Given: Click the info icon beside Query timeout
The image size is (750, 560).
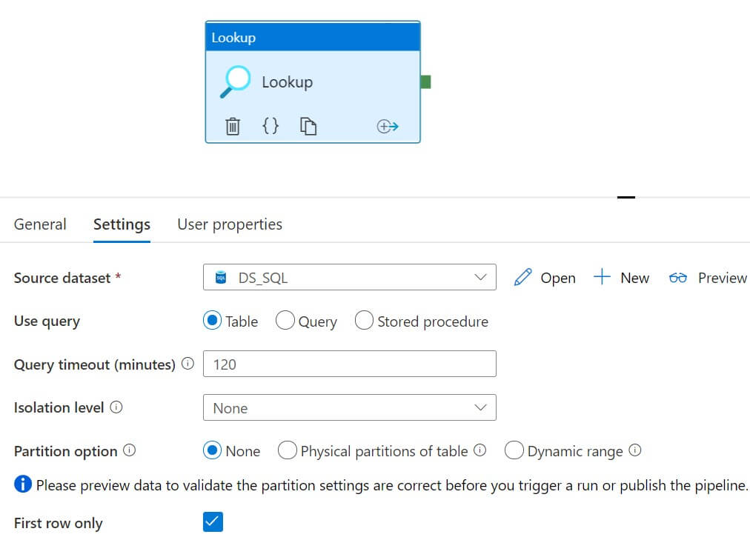Looking at the screenshot, I should [187, 364].
